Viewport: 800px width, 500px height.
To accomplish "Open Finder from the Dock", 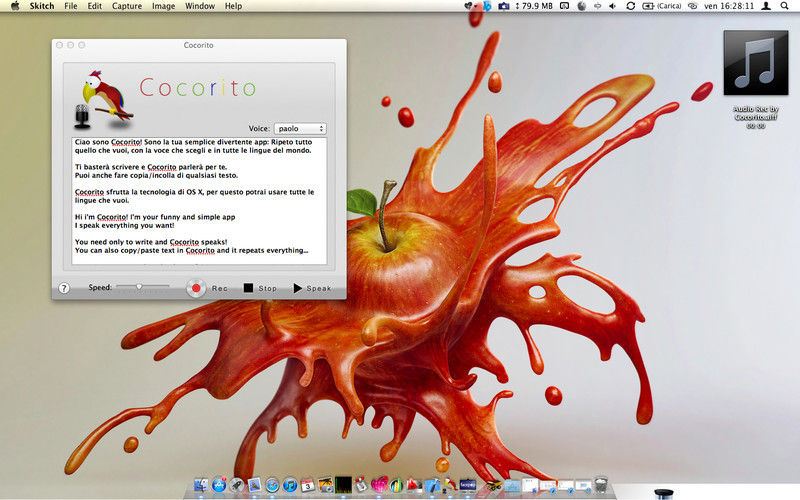I will click(x=201, y=485).
